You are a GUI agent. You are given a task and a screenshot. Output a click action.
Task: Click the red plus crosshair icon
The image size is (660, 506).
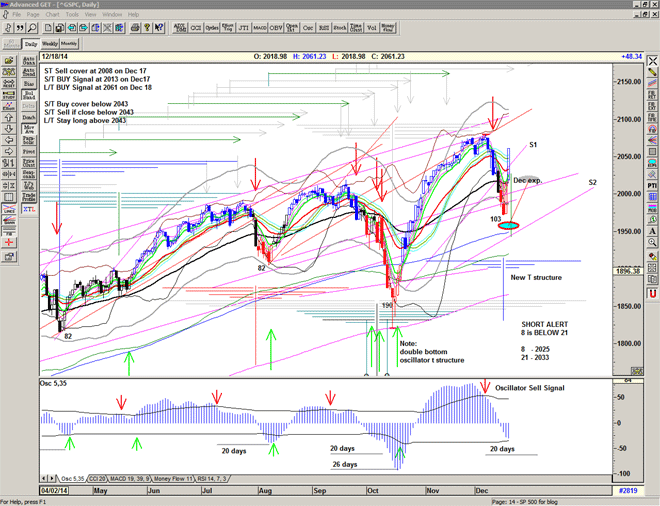(x=9, y=241)
